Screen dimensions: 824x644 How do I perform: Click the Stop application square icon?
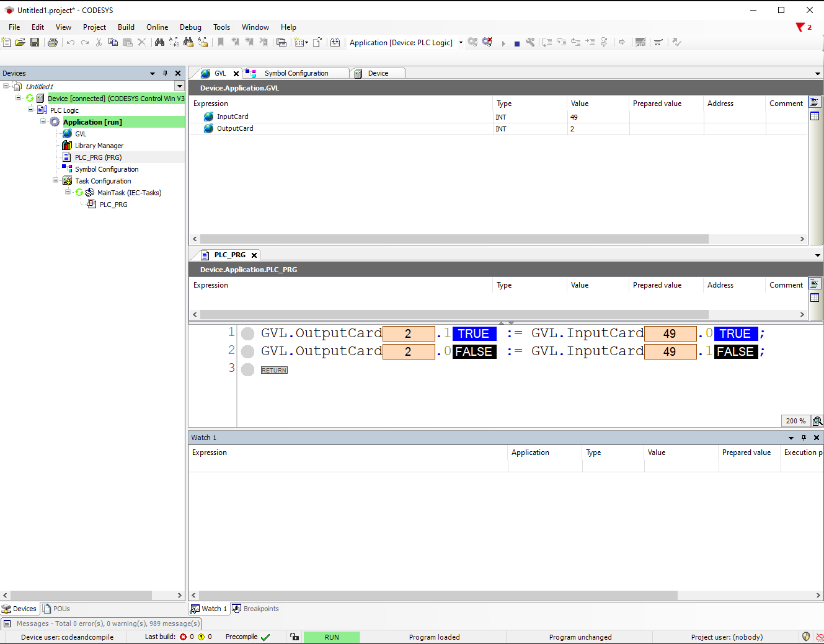click(516, 43)
